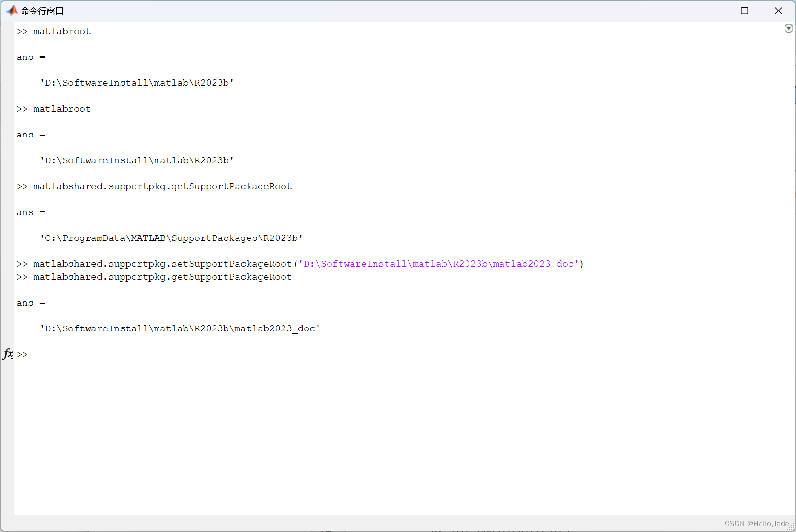Image resolution: width=796 pixels, height=532 pixels.
Task: Click the last 'ans =' line with cursor
Action: pyautogui.click(x=31, y=303)
